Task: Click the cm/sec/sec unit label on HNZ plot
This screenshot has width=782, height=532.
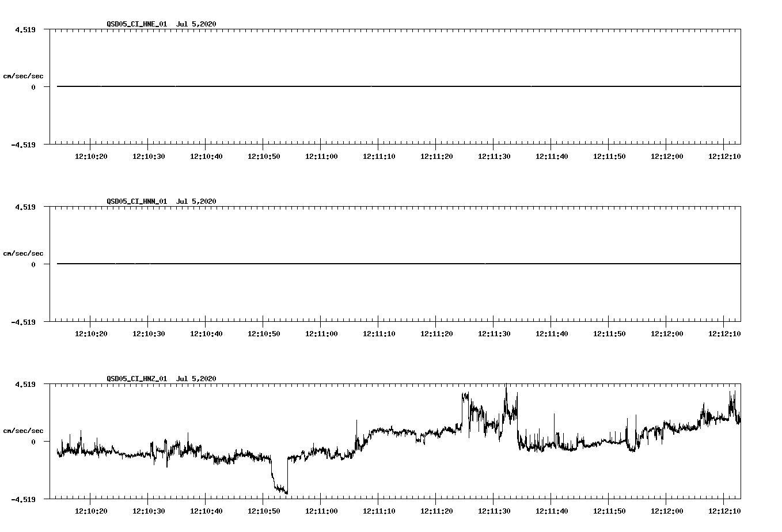Action: pyautogui.click(x=23, y=431)
